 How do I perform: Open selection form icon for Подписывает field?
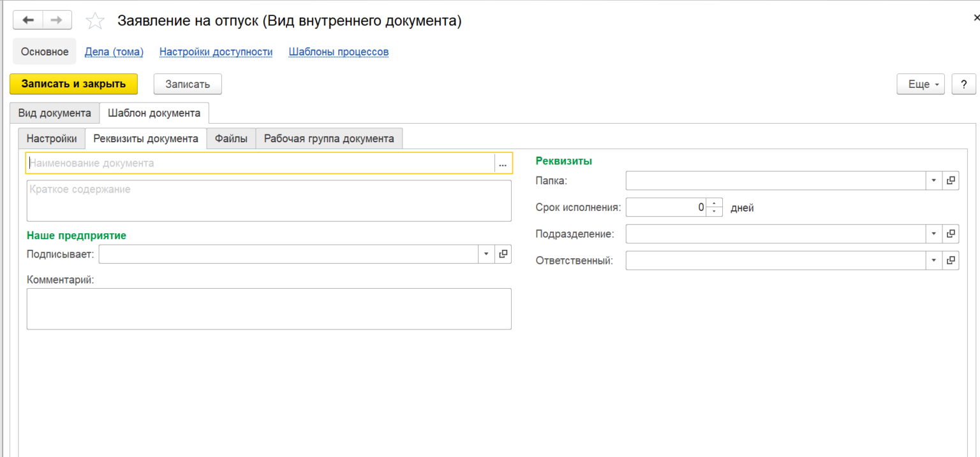(x=503, y=254)
